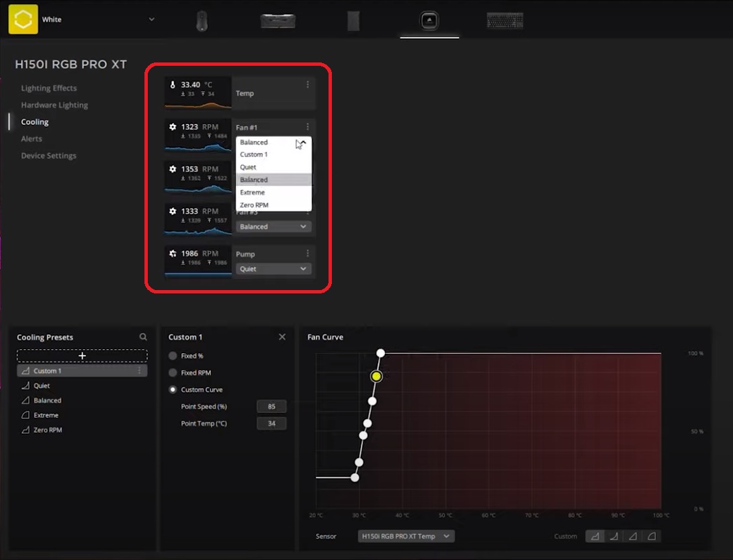Image resolution: width=733 pixels, height=560 pixels.
Task: Choose Zero RPM from the open preset list
Action: 254,205
